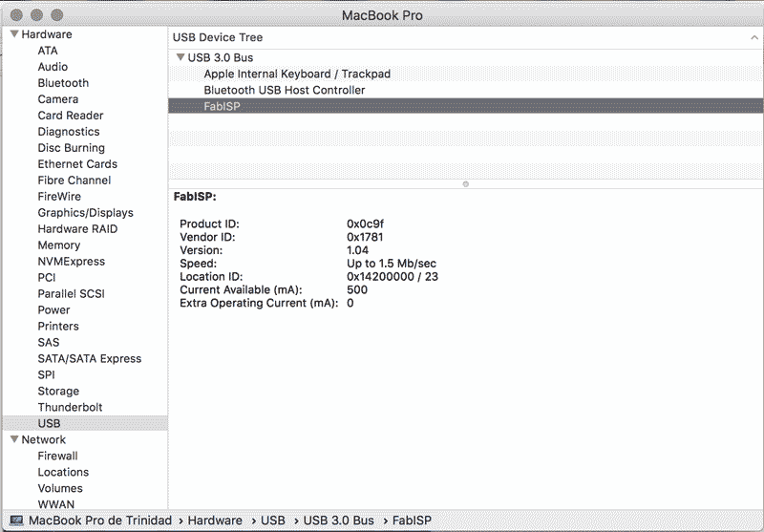Select WWAN in the sidebar
The image size is (764, 532).
point(56,504)
